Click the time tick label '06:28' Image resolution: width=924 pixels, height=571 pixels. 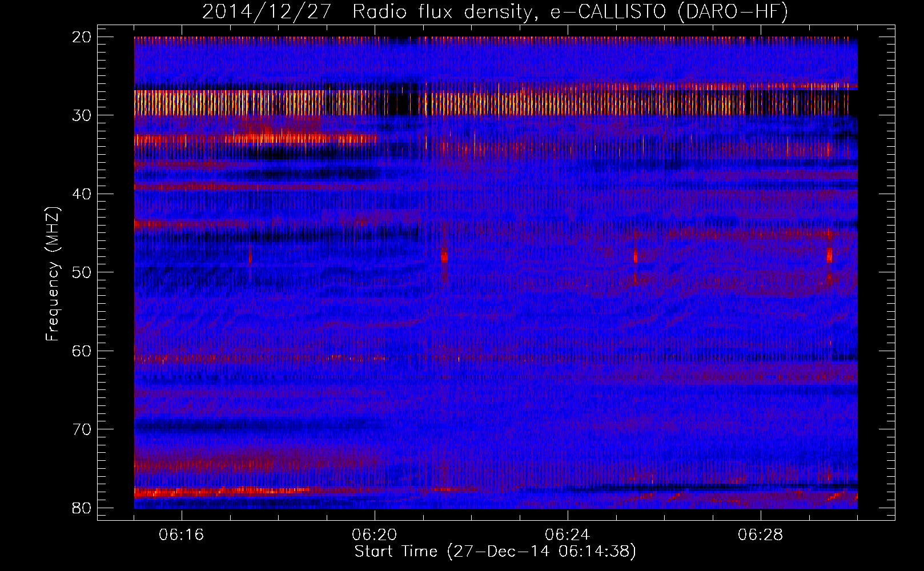(761, 535)
